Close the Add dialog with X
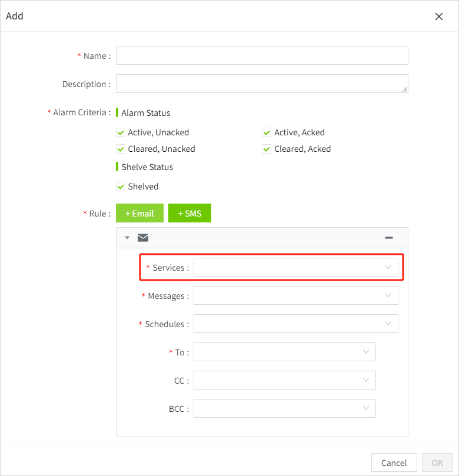Screen dimensions: 459x476 point(438,16)
